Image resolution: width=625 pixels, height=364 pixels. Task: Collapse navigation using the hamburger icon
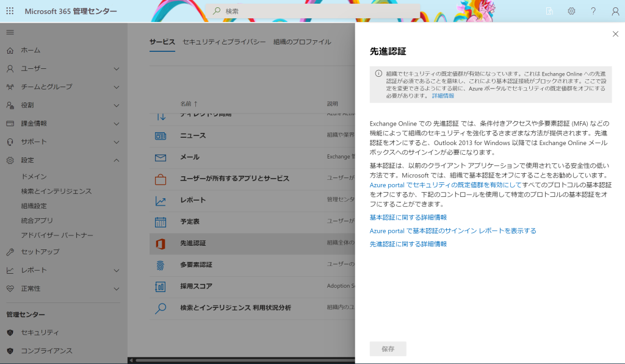pos(10,32)
